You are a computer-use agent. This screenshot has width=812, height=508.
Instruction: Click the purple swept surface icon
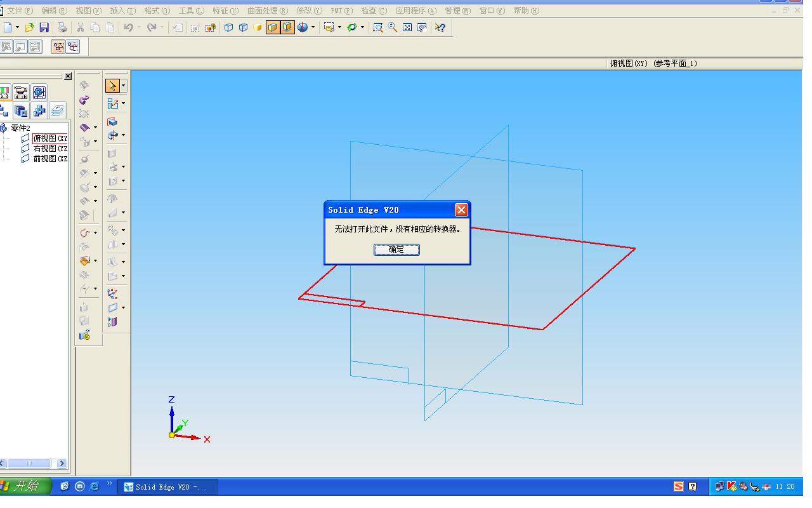(x=84, y=100)
